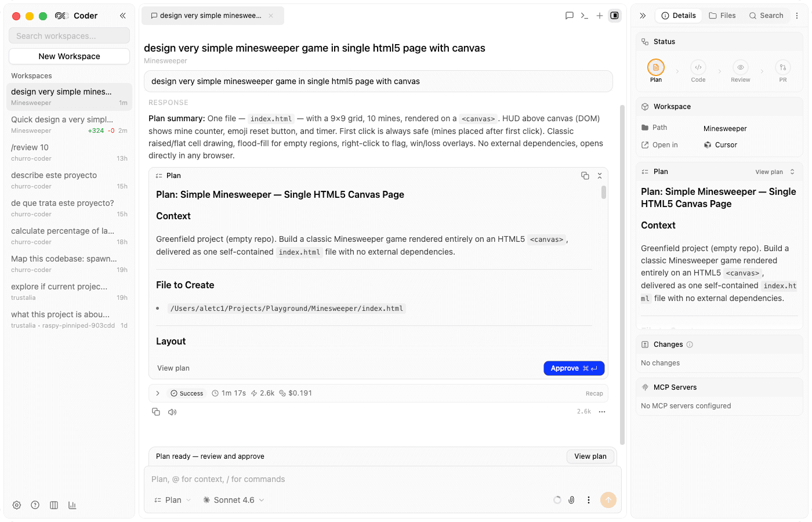Open composer more options menu

tap(589, 500)
